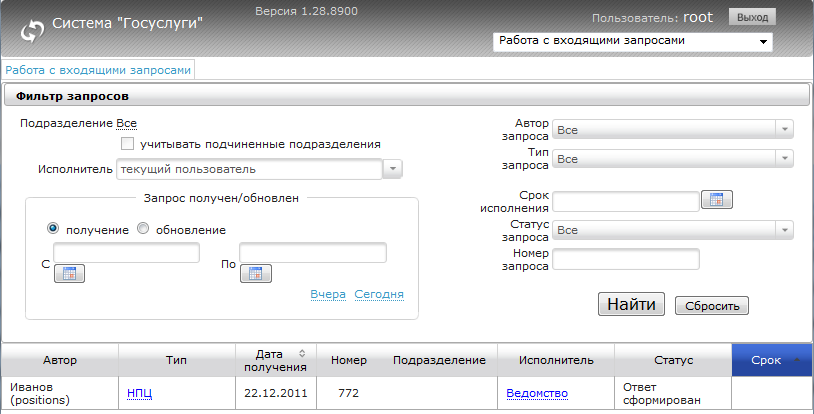The width and height of the screenshot is (814, 414).
Task: Open calendar for Срок исполнения
Action: [x=717, y=199]
